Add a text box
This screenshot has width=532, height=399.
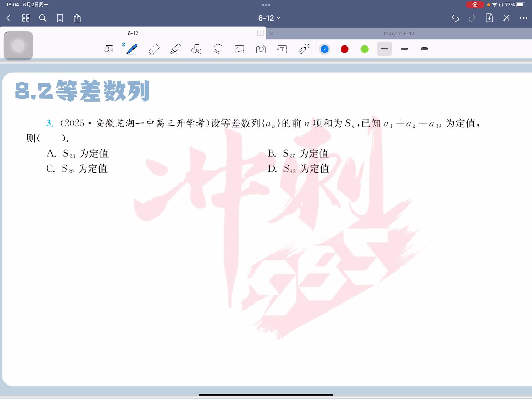click(282, 49)
